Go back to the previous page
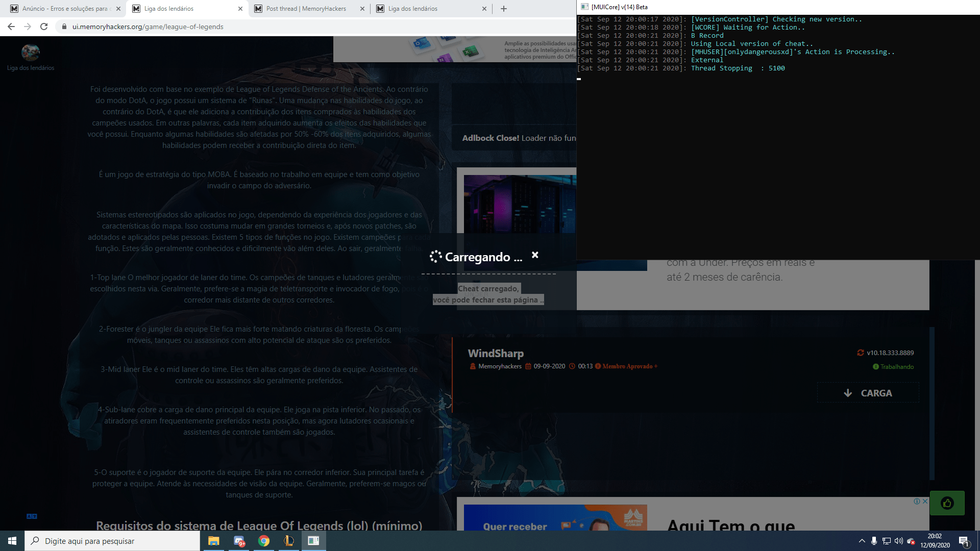This screenshot has height=551, width=980. tap(11, 27)
